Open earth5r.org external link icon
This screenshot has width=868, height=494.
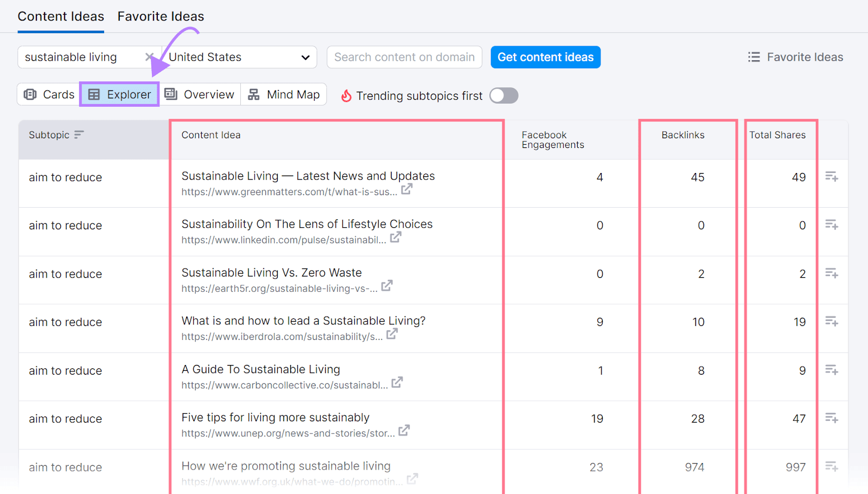click(x=387, y=286)
